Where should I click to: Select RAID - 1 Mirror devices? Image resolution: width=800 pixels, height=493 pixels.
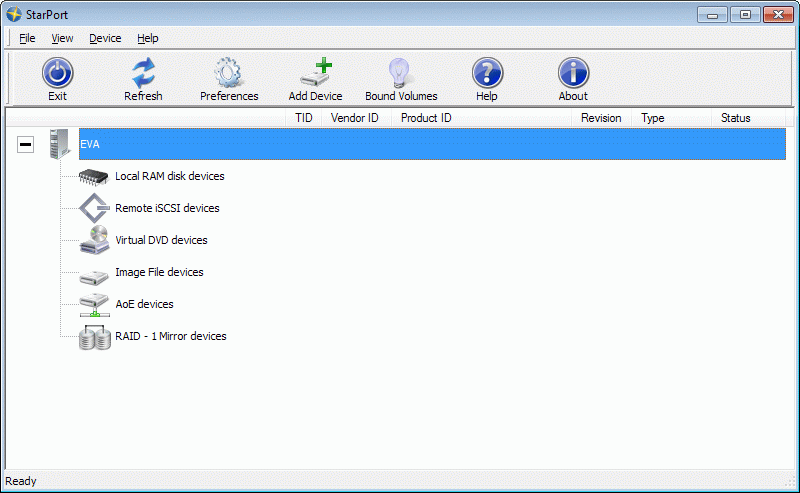pyautogui.click(x=171, y=336)
